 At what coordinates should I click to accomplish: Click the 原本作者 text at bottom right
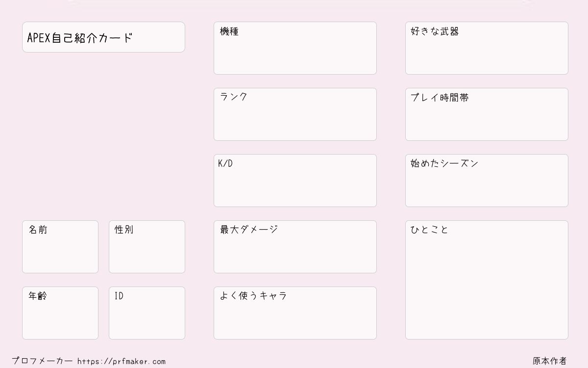coord(550,361)
